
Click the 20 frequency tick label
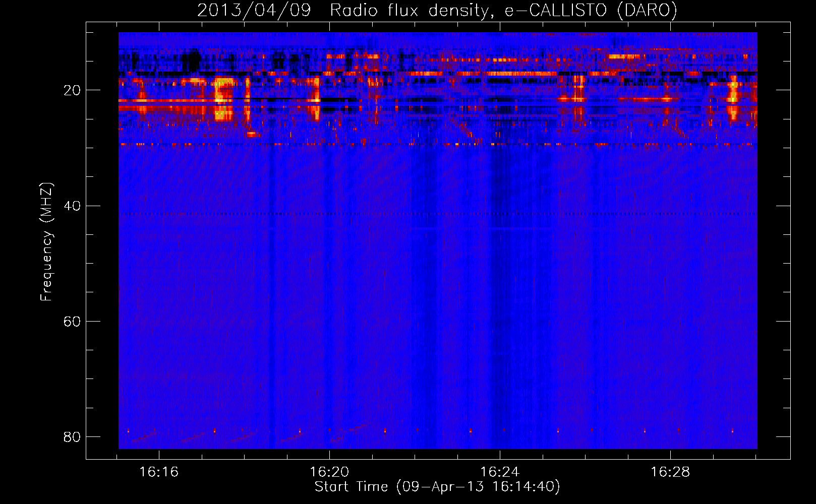click(72, 91)
